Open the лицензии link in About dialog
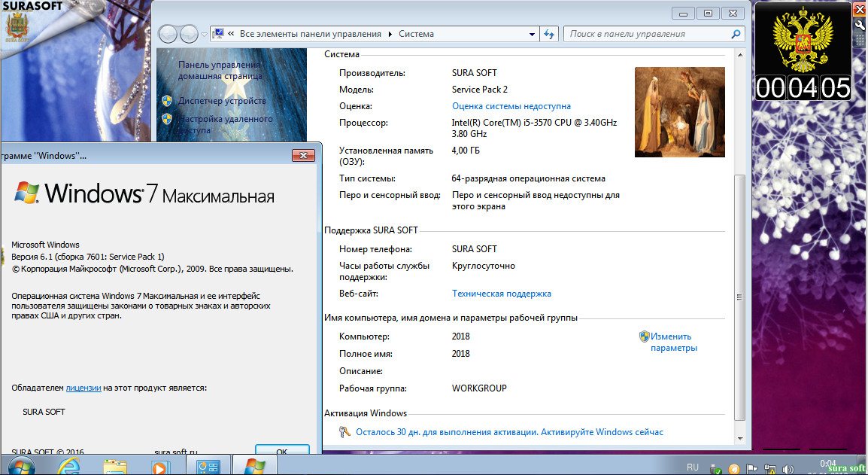The height and width of the screenshot is (475, 868). click(83, 388)
